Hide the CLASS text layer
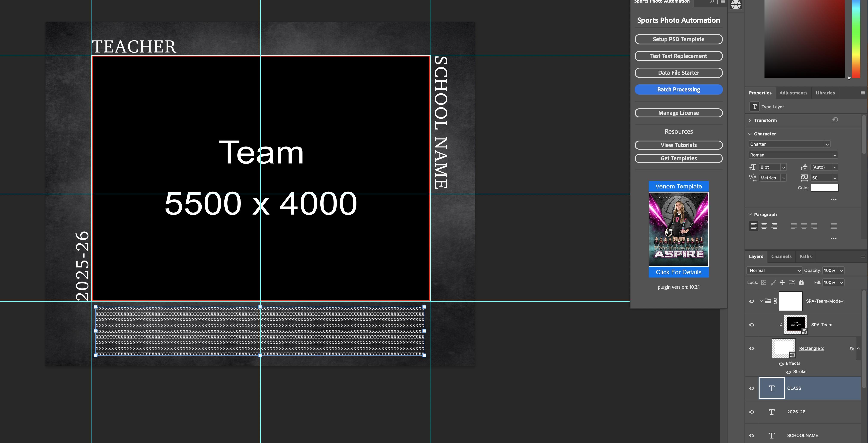Viewport: 868px width, 443px height. (751, 388)
